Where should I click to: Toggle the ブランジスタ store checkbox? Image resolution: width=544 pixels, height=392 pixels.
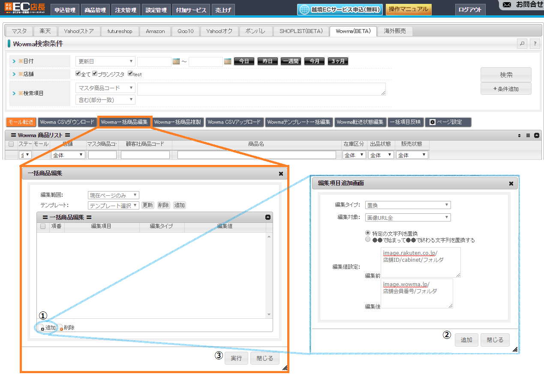[95, 74]
